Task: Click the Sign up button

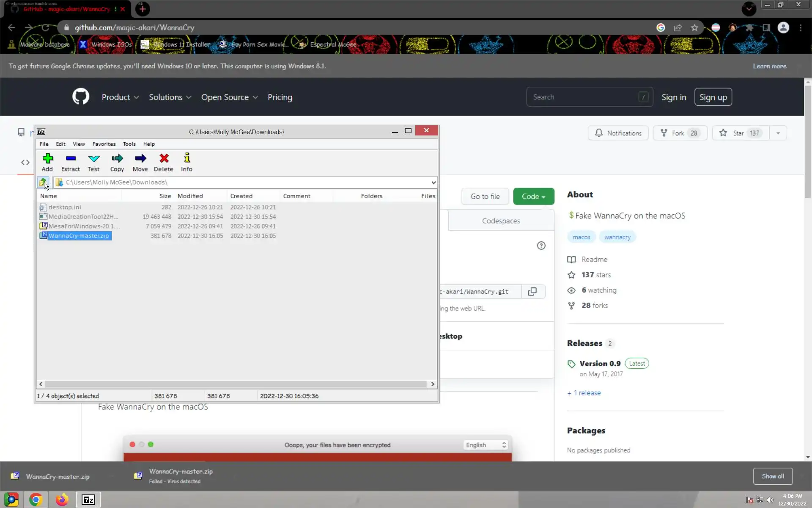Action: (713, 97)
